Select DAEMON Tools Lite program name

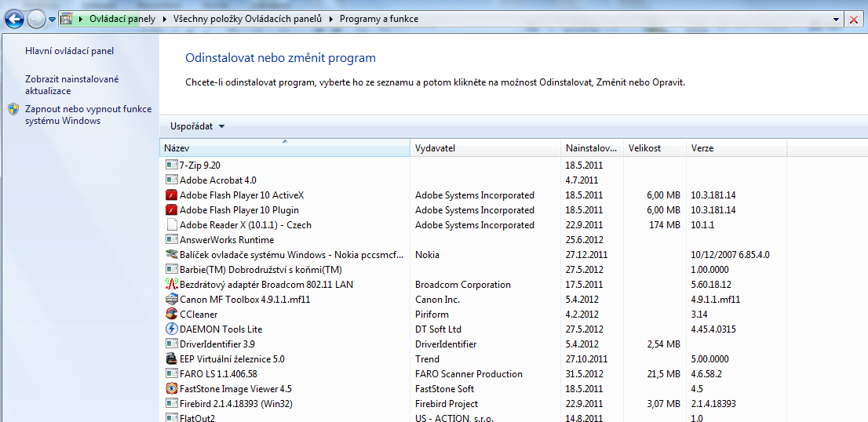coord(221,329)
